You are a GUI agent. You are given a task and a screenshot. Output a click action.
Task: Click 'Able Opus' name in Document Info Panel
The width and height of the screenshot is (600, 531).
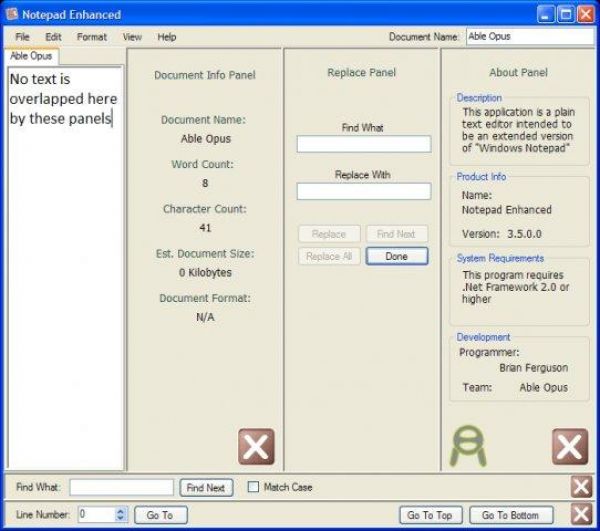click(205, 138)
